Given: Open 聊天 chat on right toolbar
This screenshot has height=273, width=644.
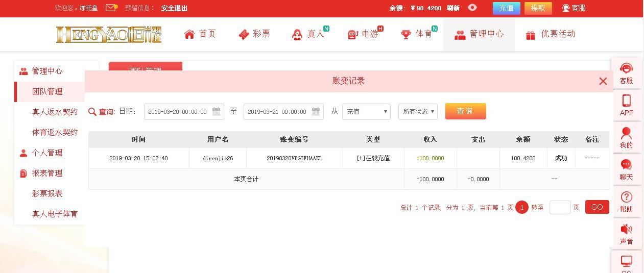Looking at the screenshot, I should [626, 170].
